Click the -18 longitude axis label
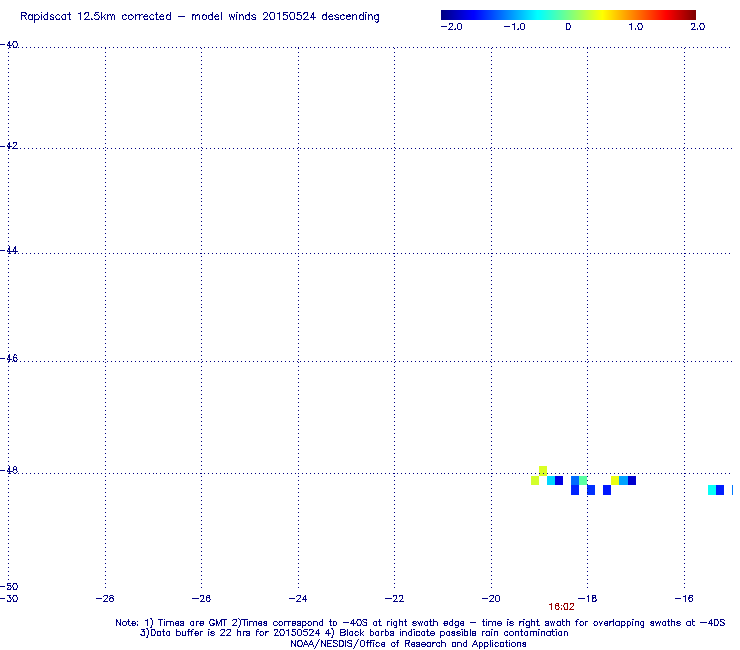740x650 pixels. click(x=588, y=599)
